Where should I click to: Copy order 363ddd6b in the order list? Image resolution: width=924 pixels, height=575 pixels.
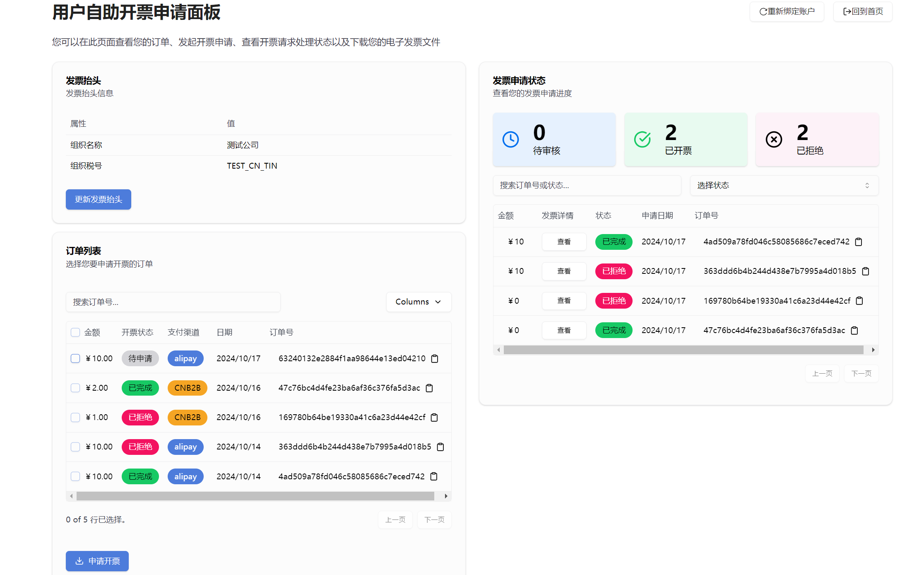pos(440,447)
